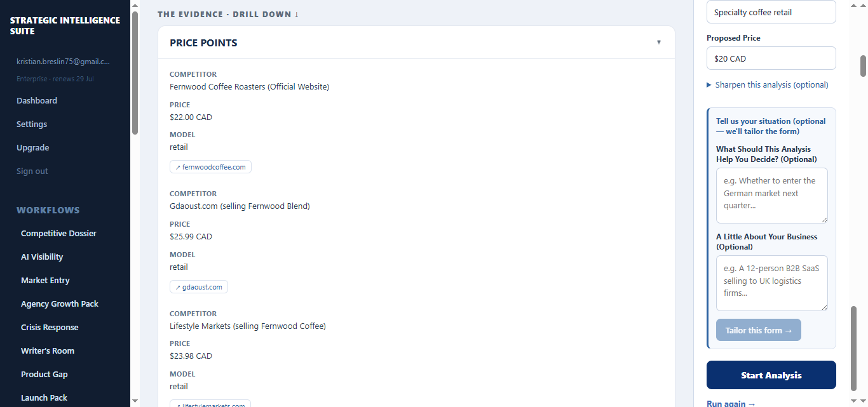The width and height of the screenshot is (868, 407).
Task: Sign out of the account
Action: [x=32, y=171]
